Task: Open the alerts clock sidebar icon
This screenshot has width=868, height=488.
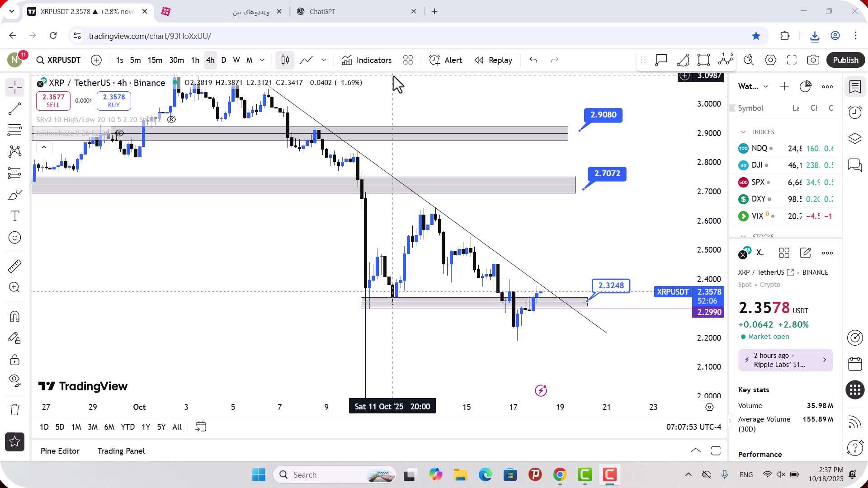Action: (855, 112)
